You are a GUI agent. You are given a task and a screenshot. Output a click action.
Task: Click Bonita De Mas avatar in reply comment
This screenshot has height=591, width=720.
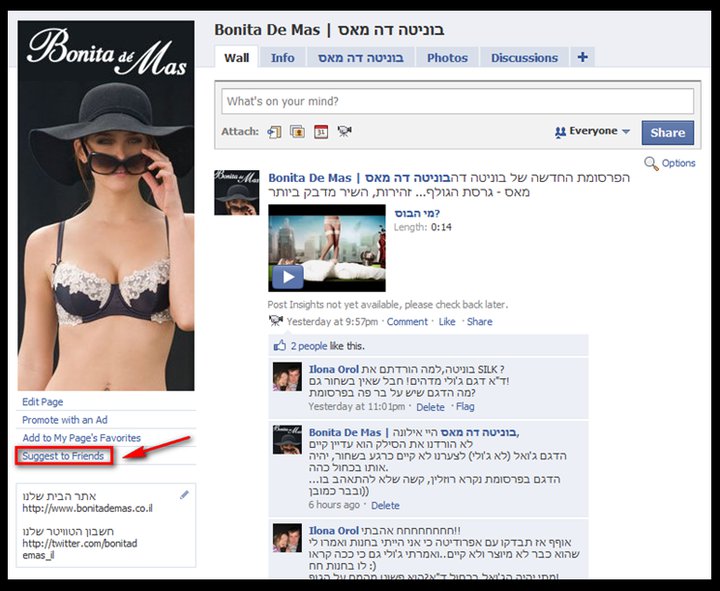pos(287,439)
